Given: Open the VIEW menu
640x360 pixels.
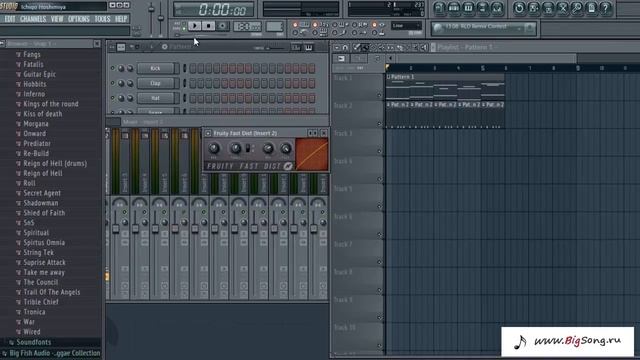Looking at the screenshot, I should pyautogui.click(x=57, y=19).
